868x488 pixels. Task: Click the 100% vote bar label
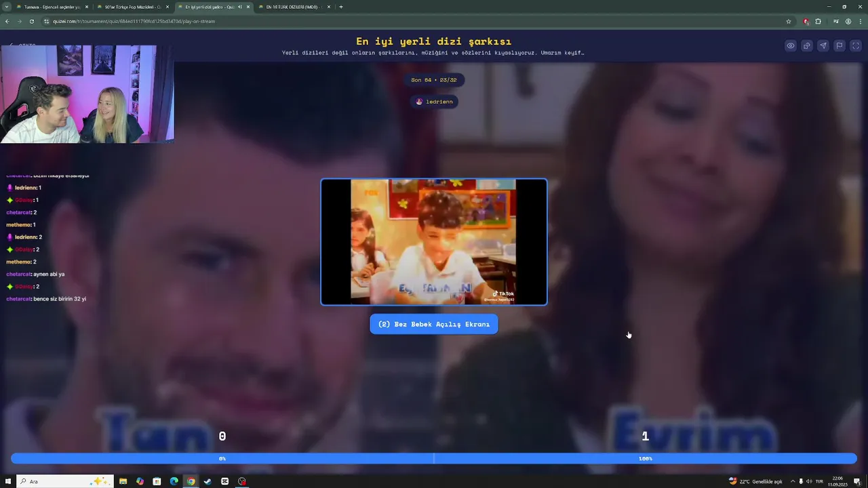(x=645, y=459)
